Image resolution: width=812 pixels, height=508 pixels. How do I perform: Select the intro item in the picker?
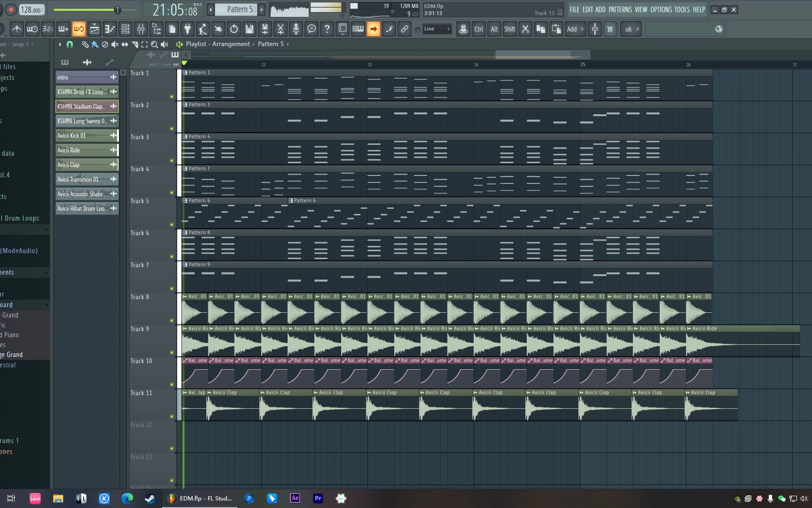87,77
